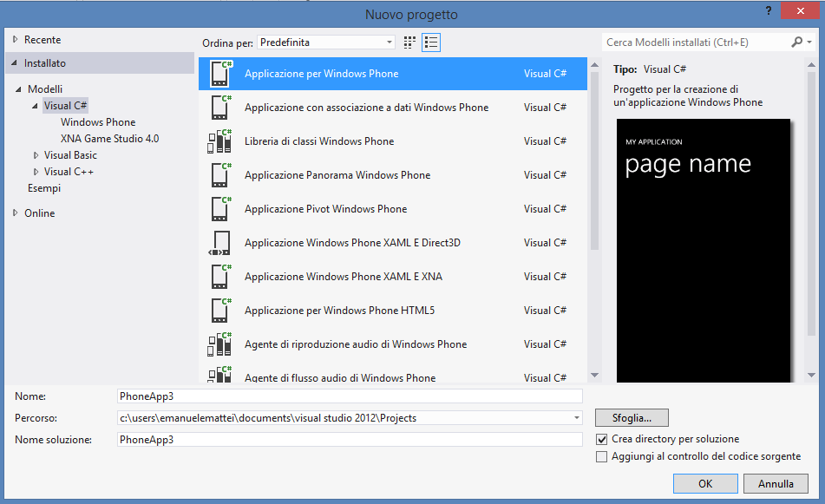Select Applicazione Windows Phone XAML E Direct3D

(x=392, y=243)
